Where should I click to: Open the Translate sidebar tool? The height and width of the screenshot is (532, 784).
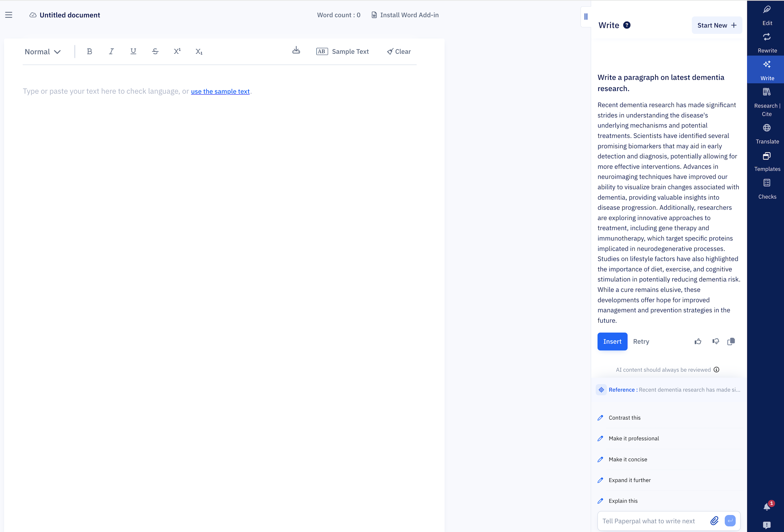pos(767,134)
